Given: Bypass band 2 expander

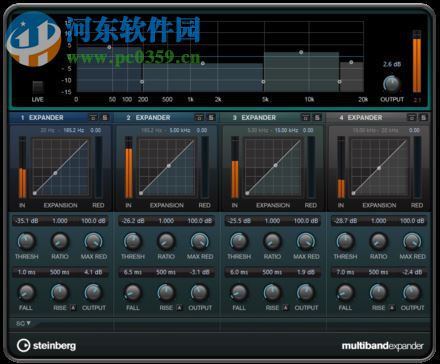Looking at the screenshot, I should click(x=199, y=117).
